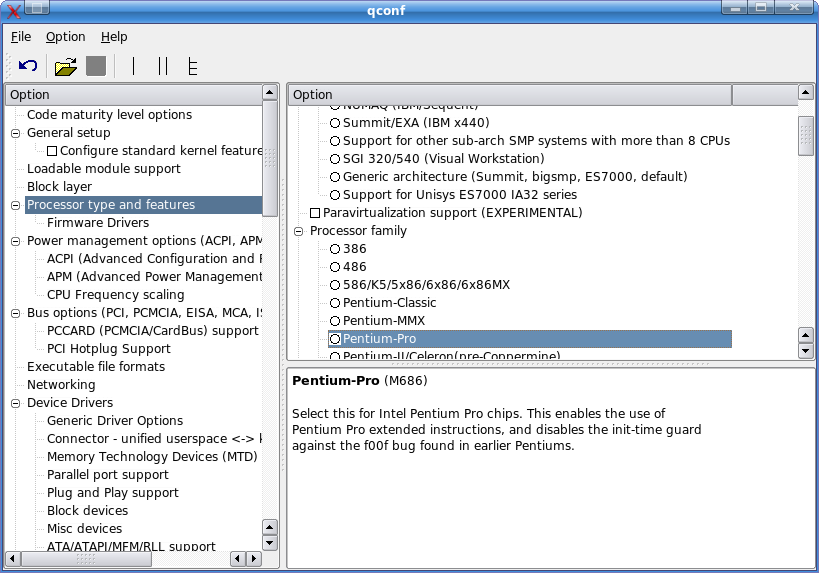Select Networking entry
This screenshot has width=819, height=573.
61,384
